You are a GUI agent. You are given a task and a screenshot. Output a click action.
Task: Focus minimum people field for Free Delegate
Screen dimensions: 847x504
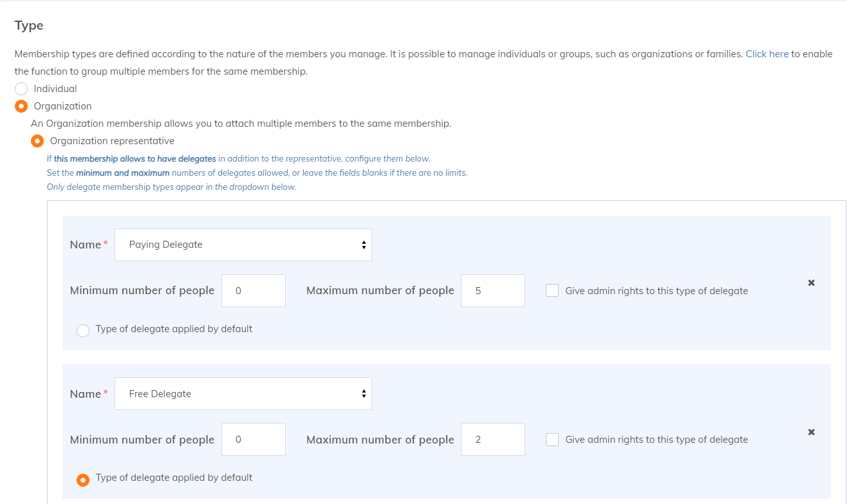click(253, 440)
